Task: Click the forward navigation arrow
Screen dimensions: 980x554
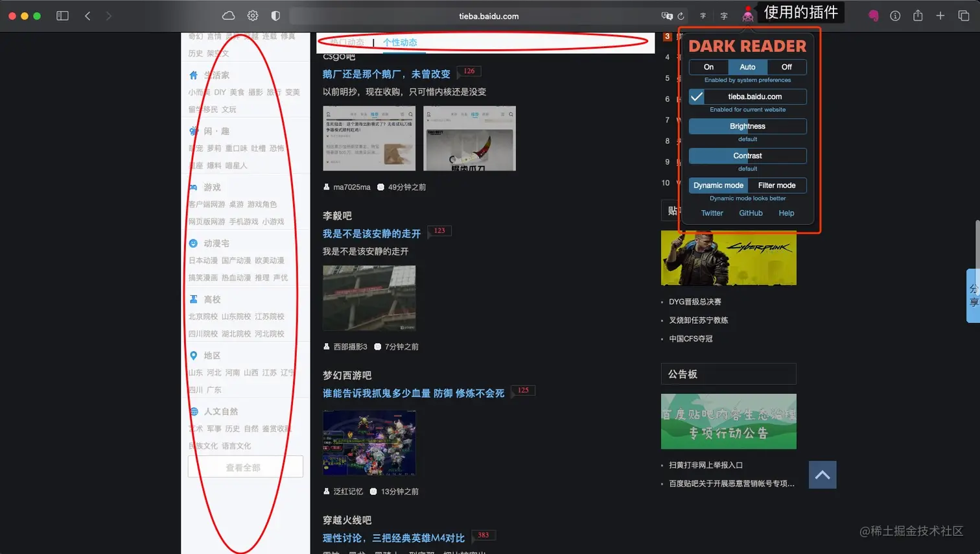Action: (108, 16)
